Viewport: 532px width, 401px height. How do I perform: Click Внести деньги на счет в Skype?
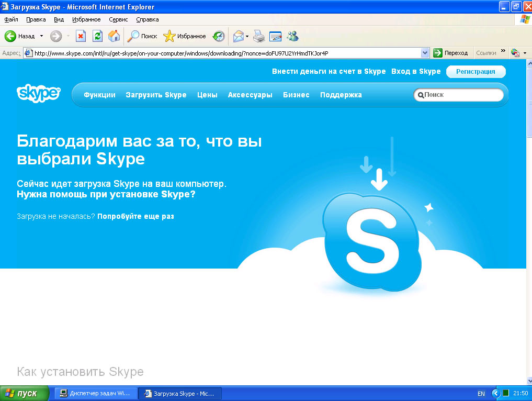click(329, 71)
